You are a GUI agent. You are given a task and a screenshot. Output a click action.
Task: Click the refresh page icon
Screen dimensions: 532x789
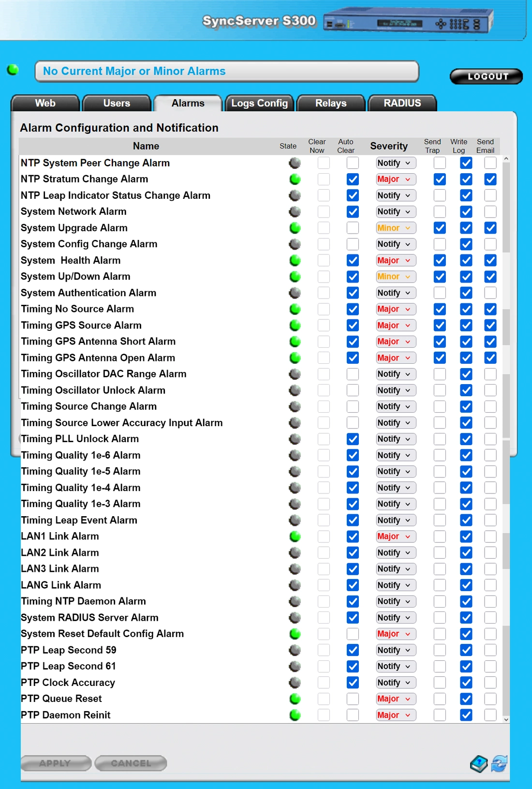[499, 764]
